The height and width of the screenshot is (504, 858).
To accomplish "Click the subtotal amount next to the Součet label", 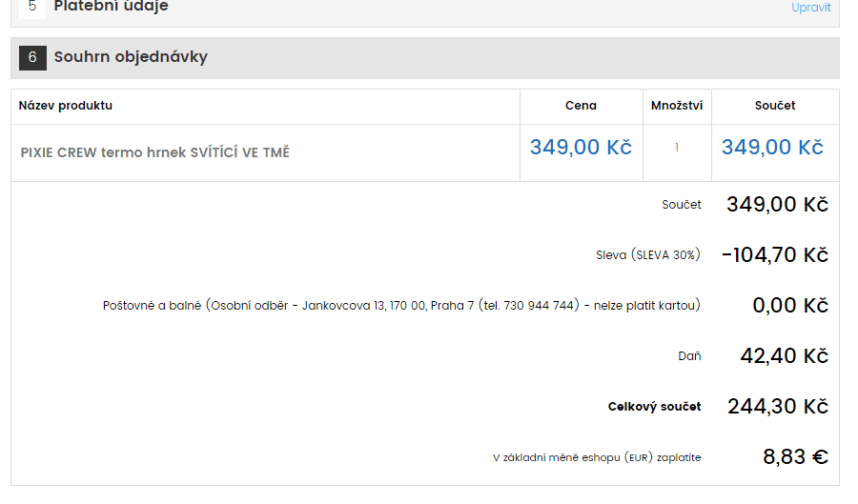I will point(777,205).
